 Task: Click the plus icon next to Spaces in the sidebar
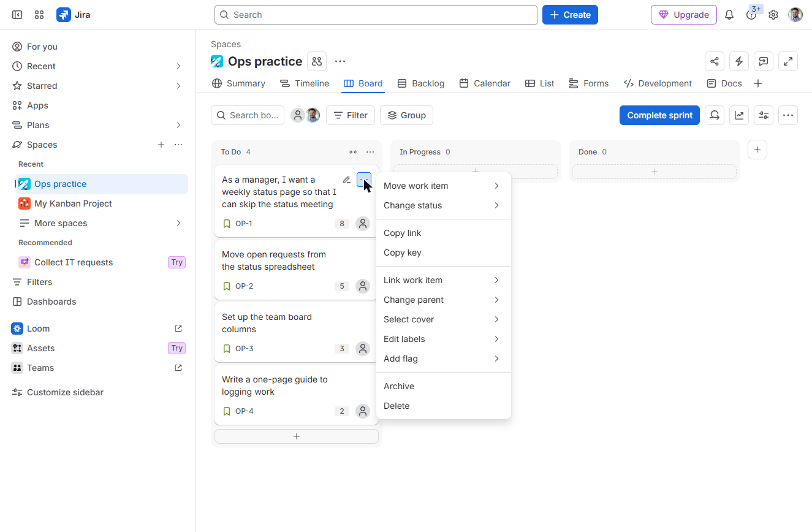pos(161,145)
